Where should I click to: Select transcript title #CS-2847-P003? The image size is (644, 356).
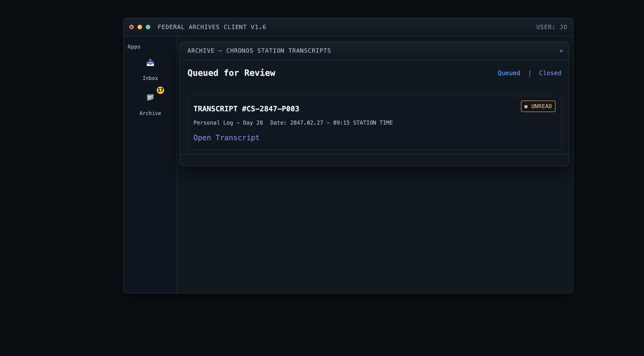[246, 109]
